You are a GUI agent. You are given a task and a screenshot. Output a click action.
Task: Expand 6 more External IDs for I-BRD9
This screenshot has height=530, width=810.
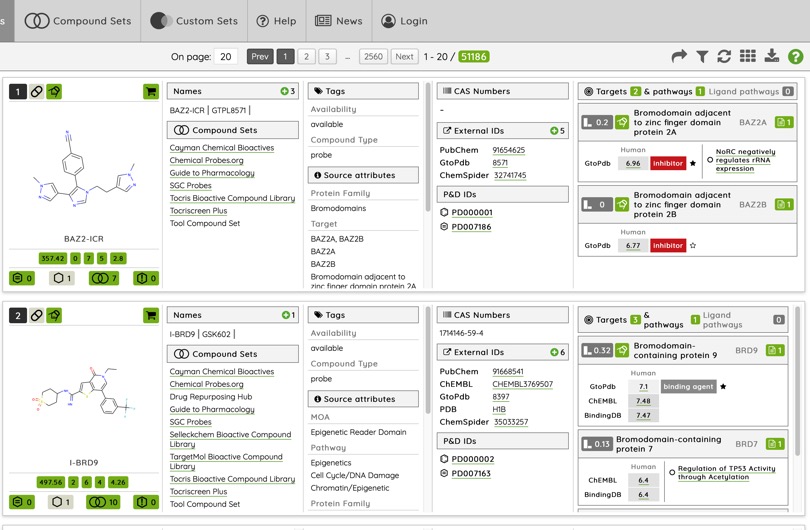click(557, 352)
